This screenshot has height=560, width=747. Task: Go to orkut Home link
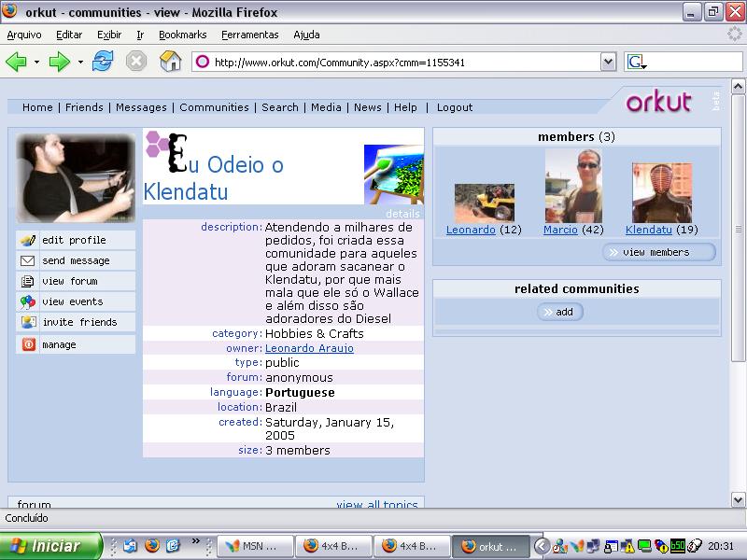[37, 107]
